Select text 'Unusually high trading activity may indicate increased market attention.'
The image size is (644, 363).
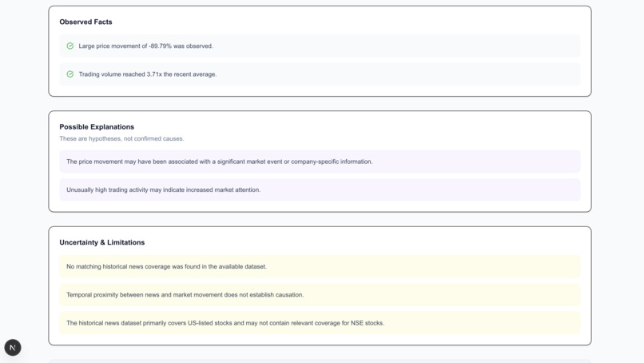164,190
